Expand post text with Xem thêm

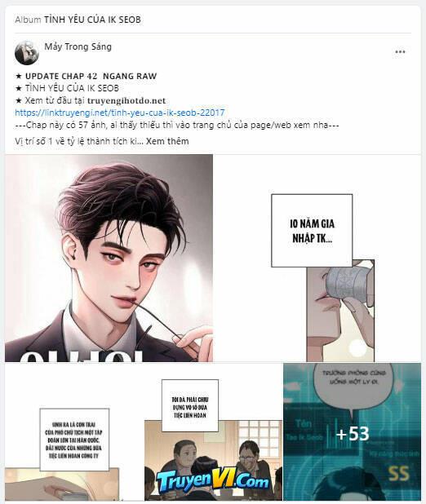click(167, 141)
